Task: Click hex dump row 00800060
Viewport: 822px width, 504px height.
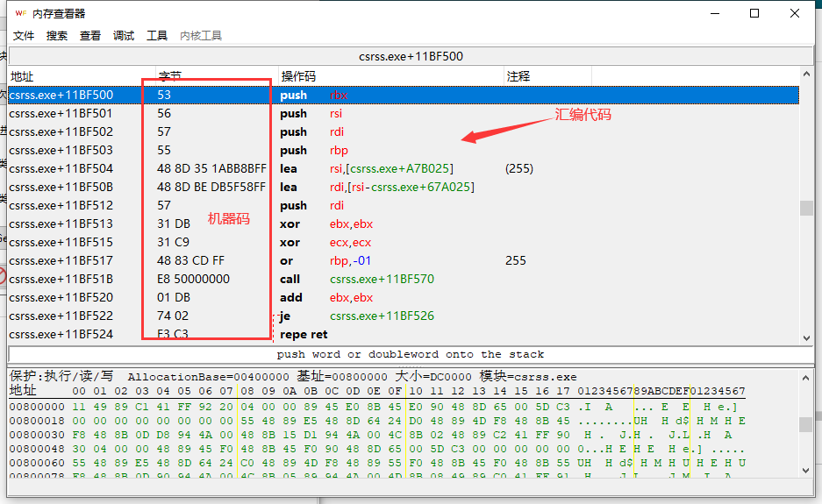Action: coord(377,463)
